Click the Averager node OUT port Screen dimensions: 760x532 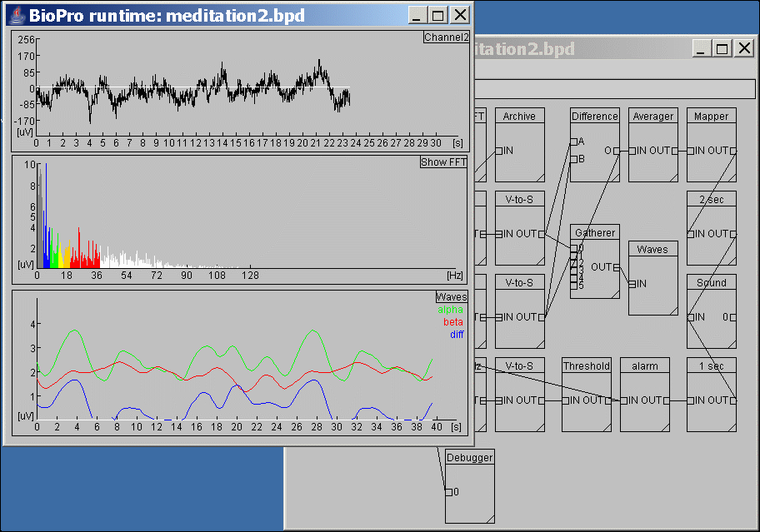675,151
